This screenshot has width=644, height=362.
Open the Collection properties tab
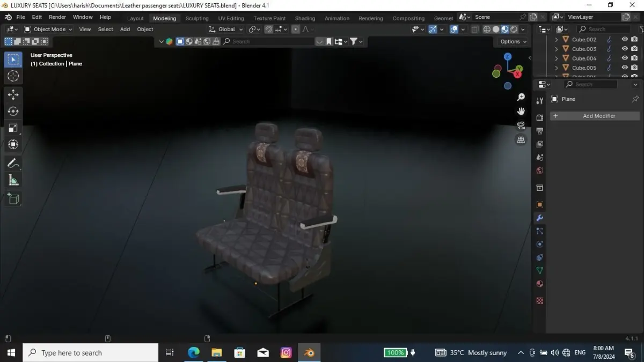click(540, 188)
